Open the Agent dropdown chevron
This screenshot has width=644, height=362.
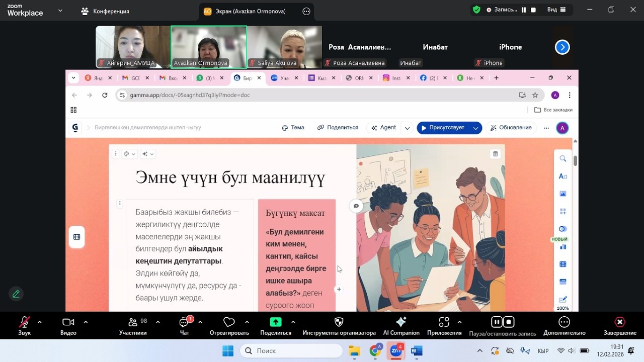(407, 128)
